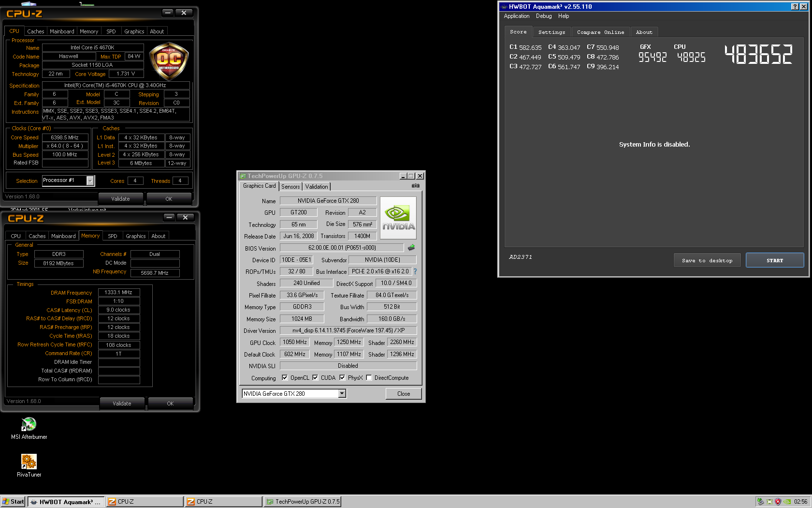Click the Gigabyte OC motherboard logo in CPU-Z
Image resolution: width=812 pixels, height=508 pixels.
coord(169,61)
